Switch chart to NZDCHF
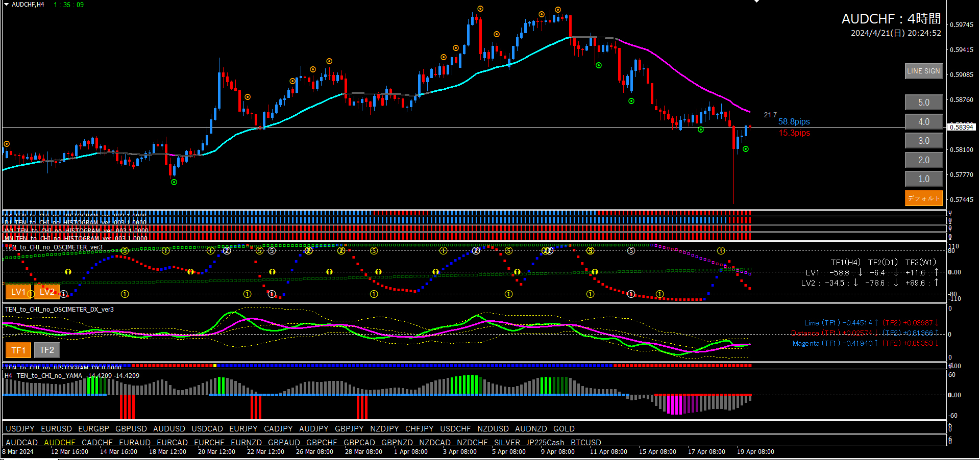The width and height of the screenshot is (980, 460). click(472, 443)
